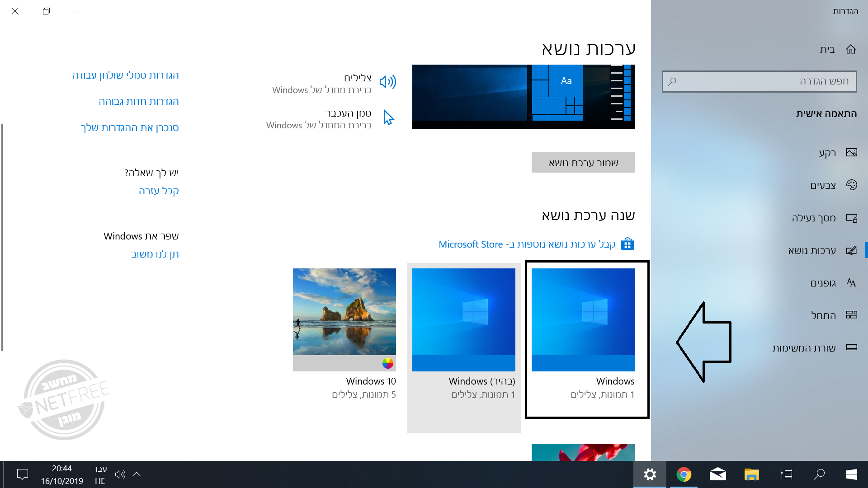The image size is (868, 488).
Task: Open desktop icon settings link
Action: coord(126,75)
